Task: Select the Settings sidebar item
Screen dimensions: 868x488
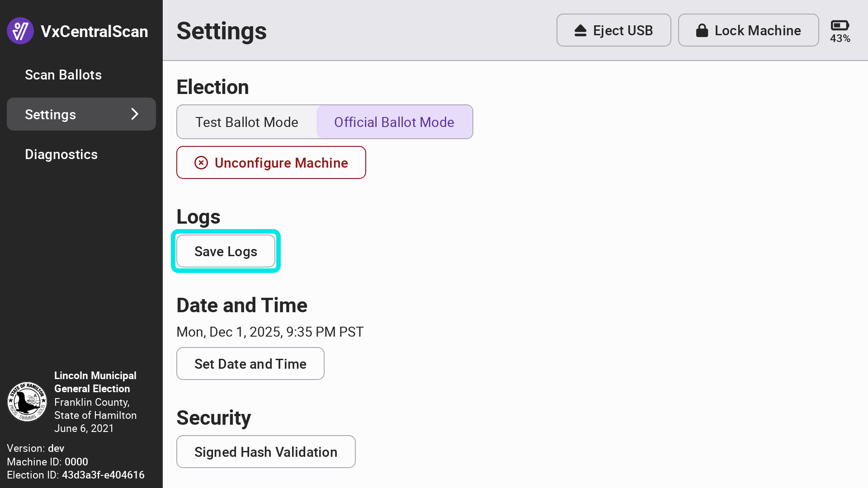Action: (51, 115)
